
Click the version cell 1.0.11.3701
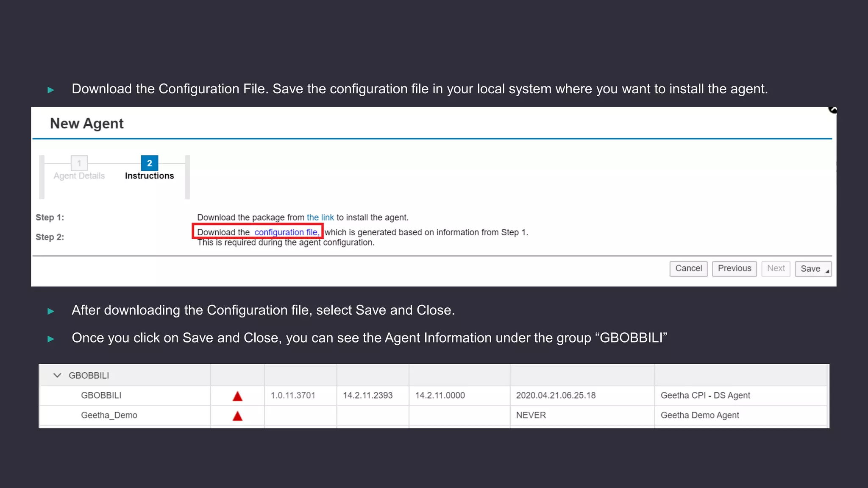click(293, 396)
